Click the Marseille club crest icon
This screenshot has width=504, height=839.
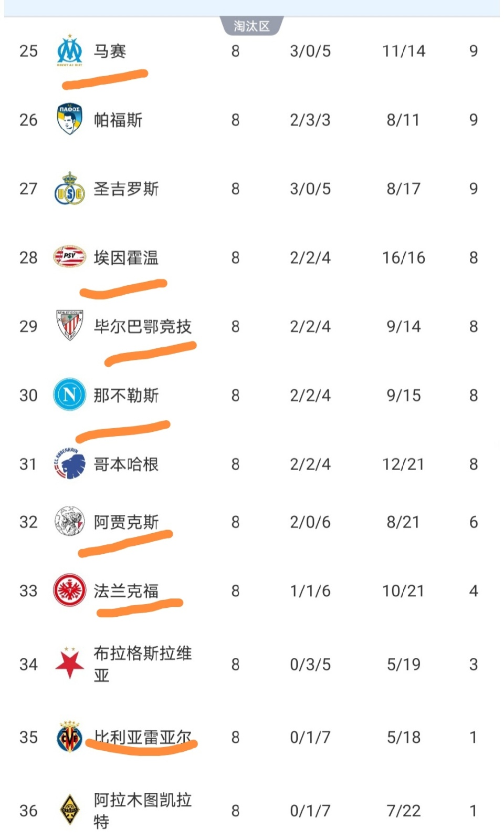(69, 51)
